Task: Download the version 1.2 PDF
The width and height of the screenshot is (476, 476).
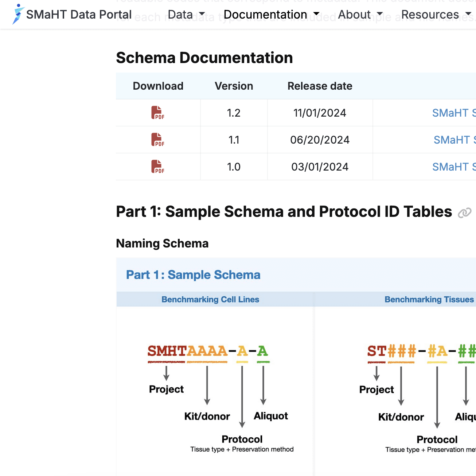Action: (157, 113)
